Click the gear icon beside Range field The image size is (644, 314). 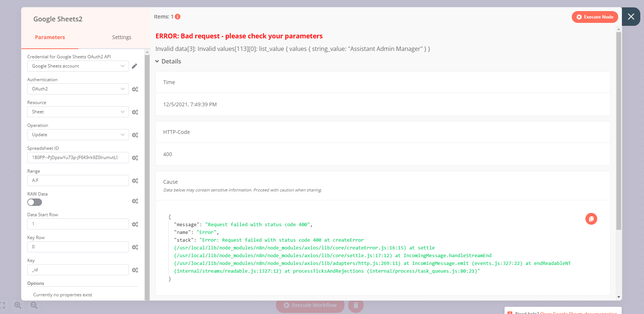[135, 181]
